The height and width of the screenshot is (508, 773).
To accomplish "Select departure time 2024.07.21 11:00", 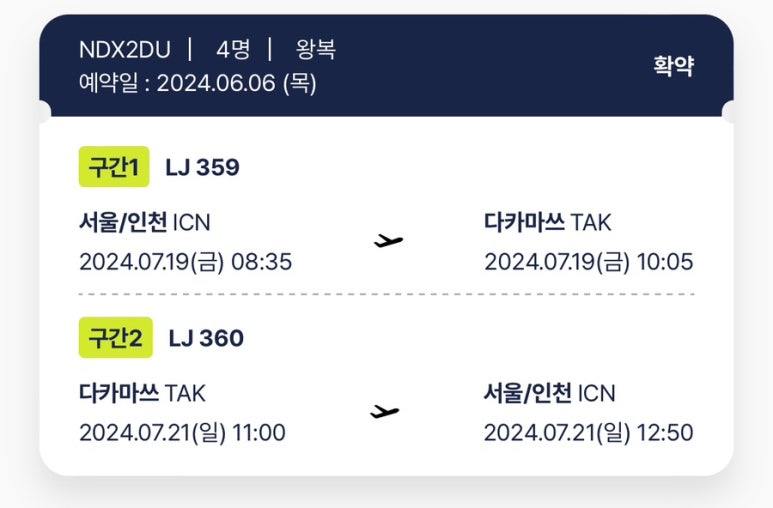I will pyautogui.click(x=182, y=433).
